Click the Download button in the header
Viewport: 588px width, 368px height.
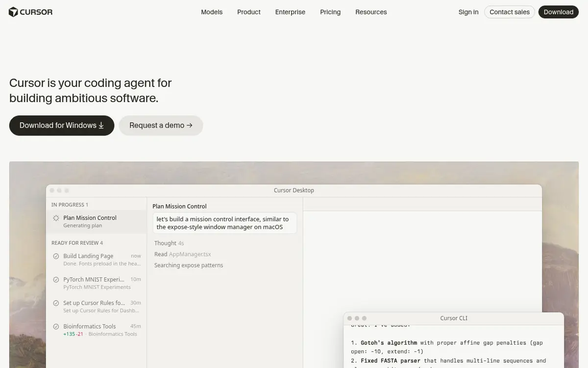point(559,12)
